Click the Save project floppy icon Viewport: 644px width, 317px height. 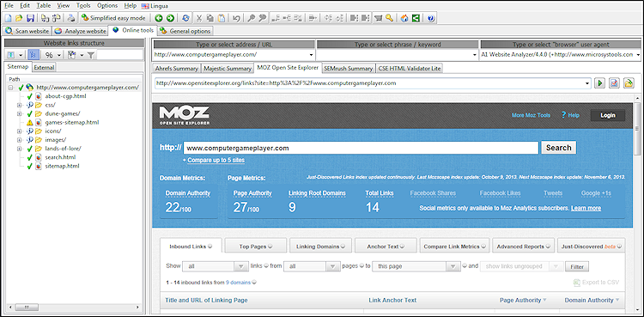click(30, 18)
